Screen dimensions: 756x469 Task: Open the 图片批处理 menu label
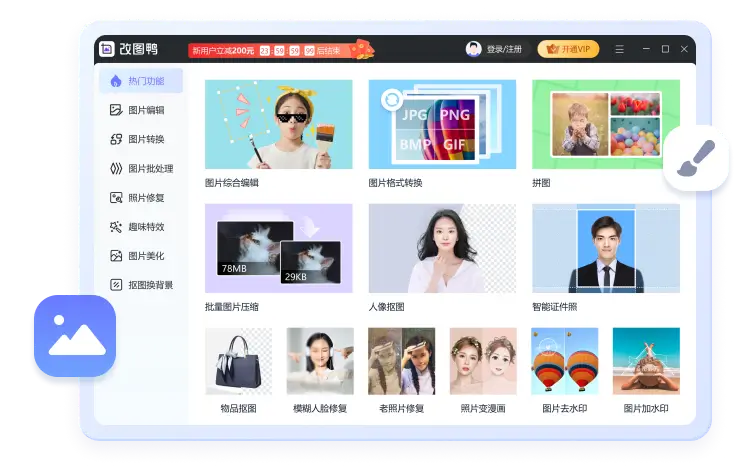(150, 169)
